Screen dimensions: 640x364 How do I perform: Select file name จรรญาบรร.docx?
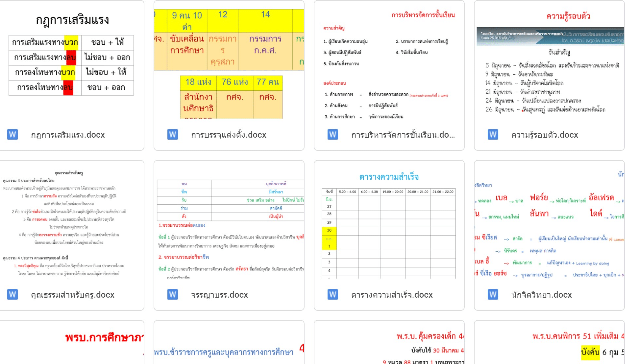pyautogui.click(x=219, y=295)
